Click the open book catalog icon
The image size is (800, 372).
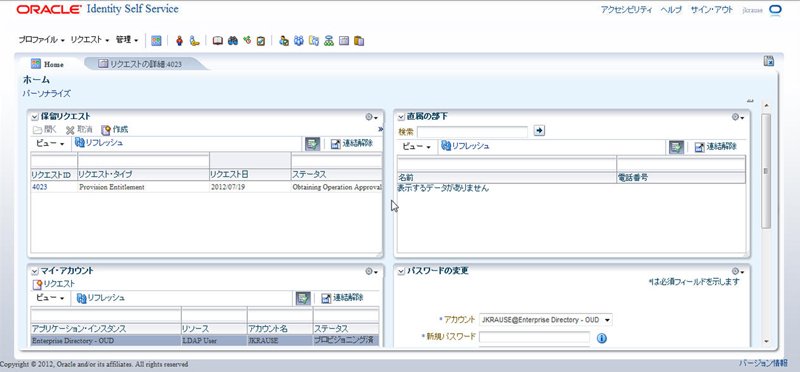pyautogui.click(x=218, y=40)
